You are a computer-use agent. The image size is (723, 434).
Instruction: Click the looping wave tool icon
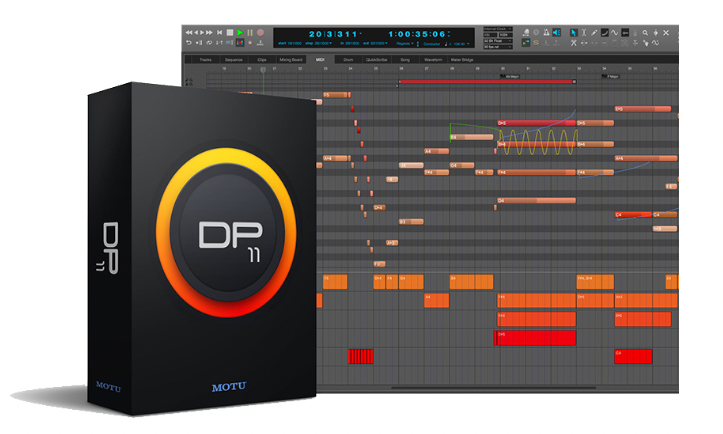(656, 43)
